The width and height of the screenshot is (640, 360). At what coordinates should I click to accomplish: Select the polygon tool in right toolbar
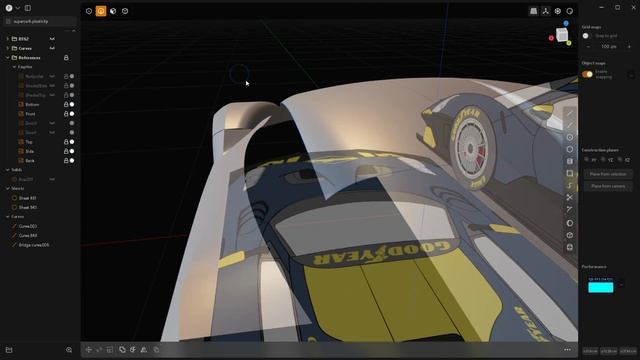tap(570, 149)
